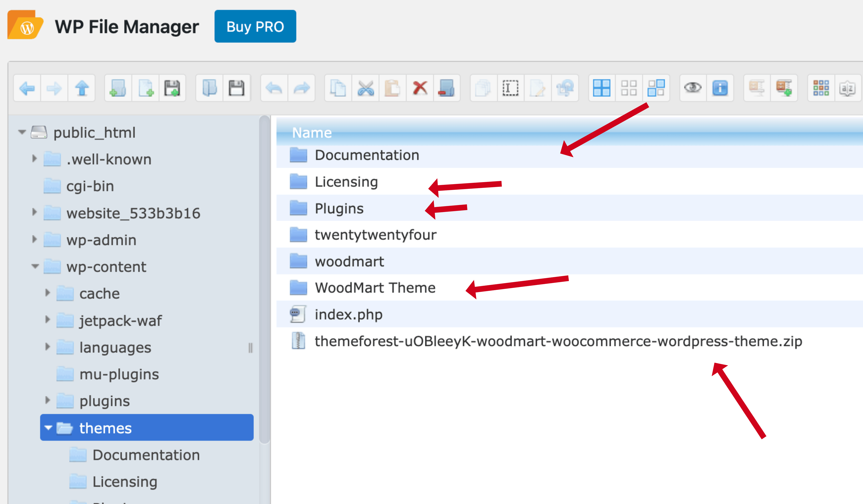Screen dimensions: 863x504
Task: Click the Duplicate toolbar icon
Action: [x=484, y=88]
